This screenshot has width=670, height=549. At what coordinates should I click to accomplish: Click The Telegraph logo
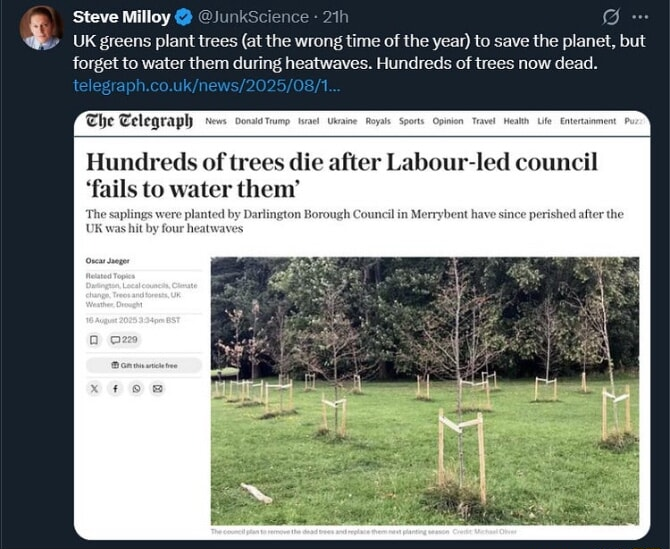139,121
